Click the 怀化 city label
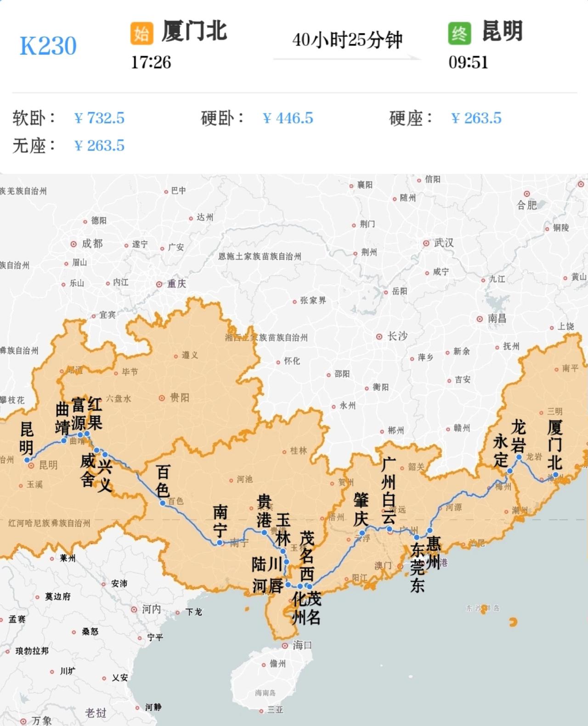Viewport: 588px width, 726px height. 292,361
